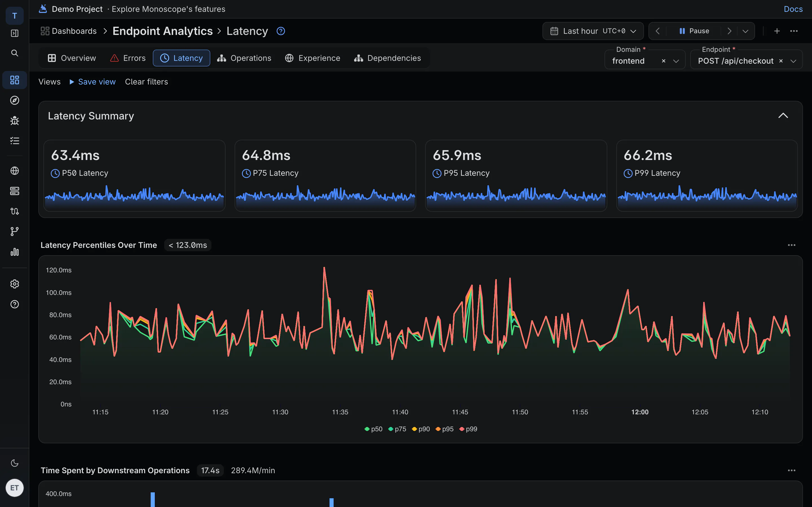Click the plus icon in the top toolbar
Viewport: 812px width, 507px height.
(x=777, y=31)
